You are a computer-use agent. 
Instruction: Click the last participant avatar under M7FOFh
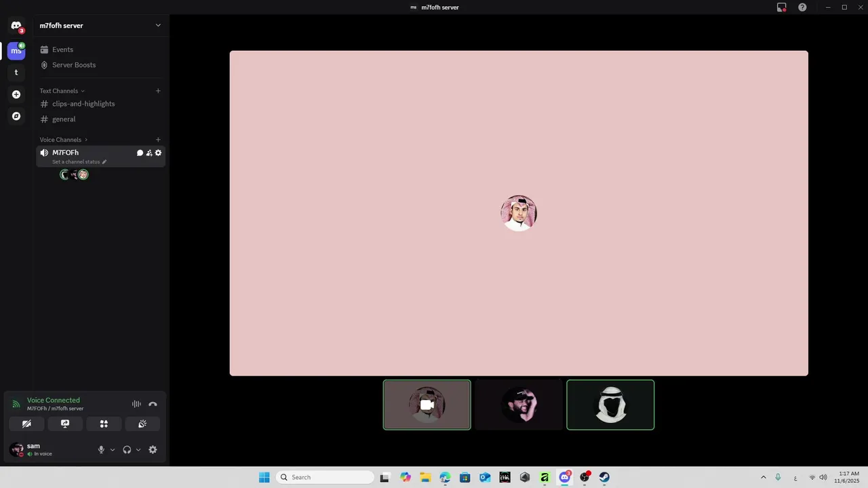click(83, 175)
